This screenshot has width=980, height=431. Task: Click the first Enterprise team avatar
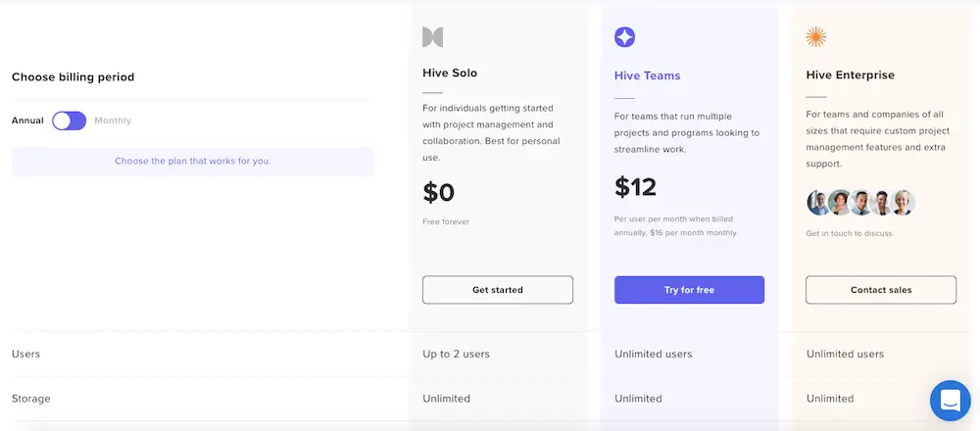coord(818,203)
